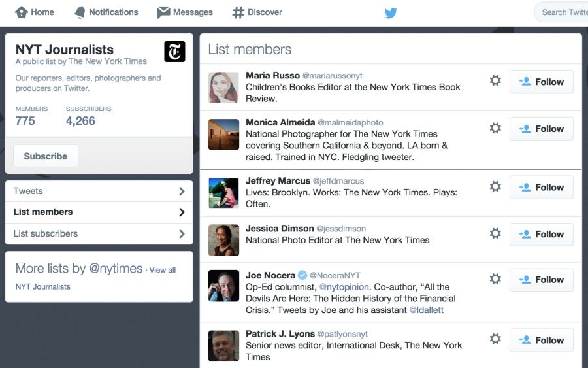Follow Jessica Dimson
The height and width of the screenshot is (368, 588).
[x=541, y=235]
